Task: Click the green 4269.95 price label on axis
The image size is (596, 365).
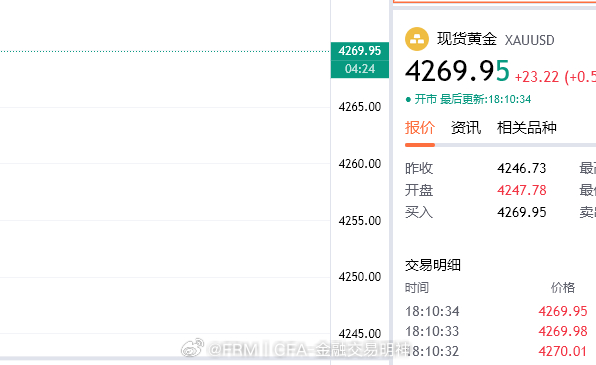Action: coord(360,51)
